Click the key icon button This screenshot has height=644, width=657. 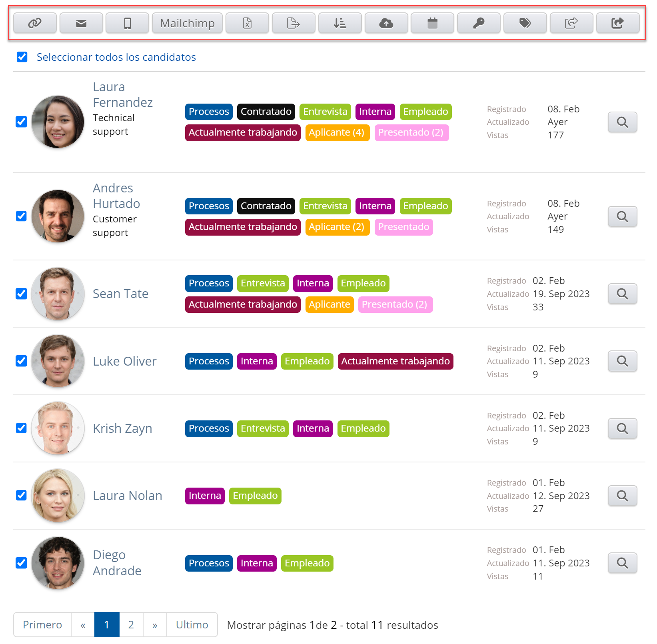(x=479, y=23)
